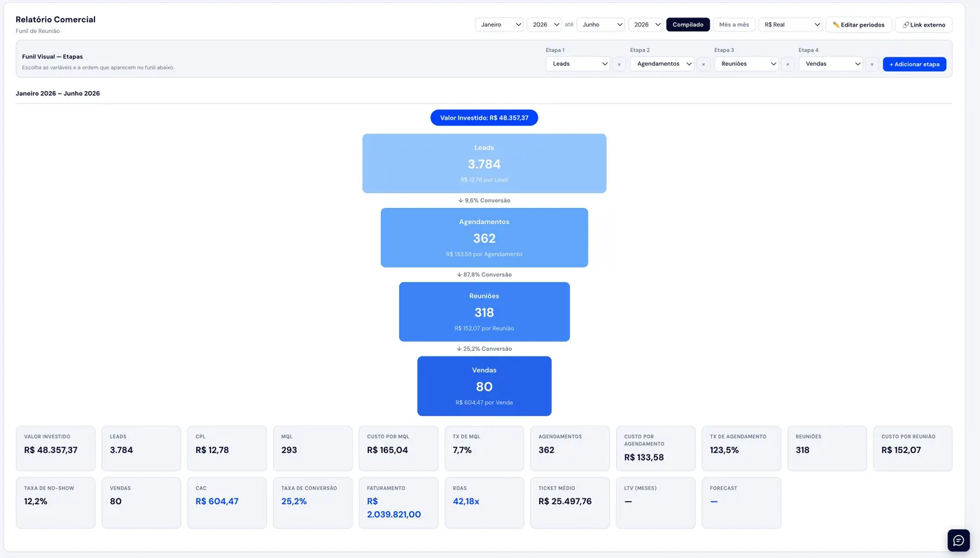Screen dimensions: 980x558
Task: Click the 9,6% Conversão label
Action: pos(484,200)
